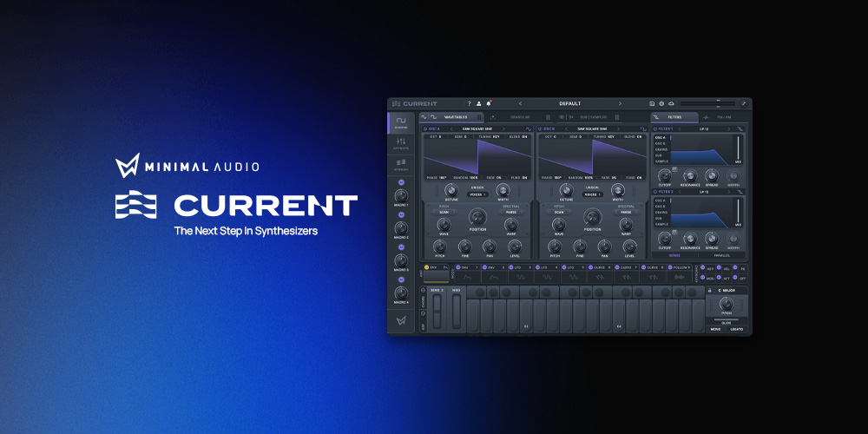The image size is (868, 434).
Task: Click Macro 4 modulation assign icon
Action: pyautogui.click(x=401, y=279)
